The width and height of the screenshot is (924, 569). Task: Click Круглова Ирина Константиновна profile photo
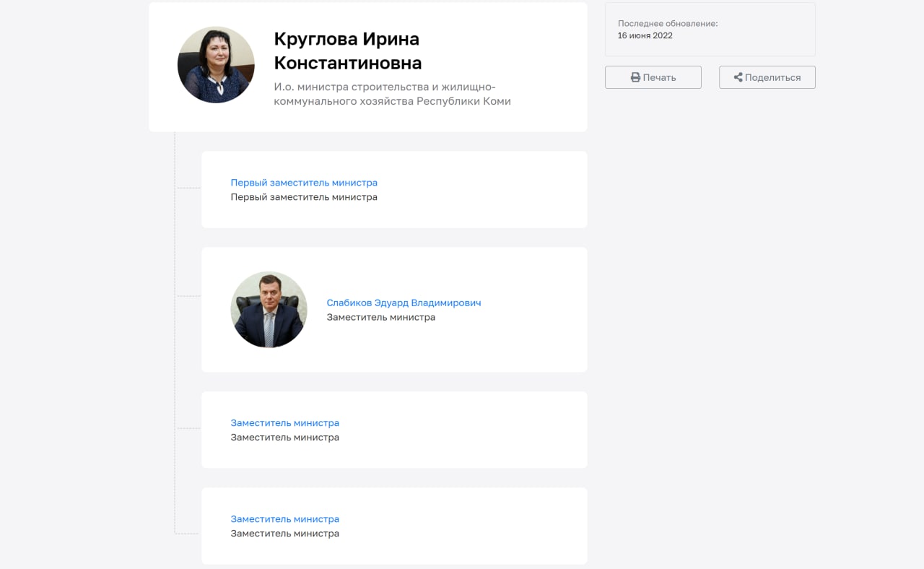216,65
